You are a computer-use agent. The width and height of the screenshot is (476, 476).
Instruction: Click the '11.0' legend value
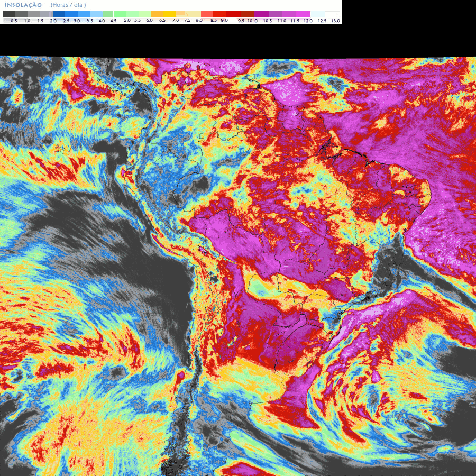click(x=282, y=21)
